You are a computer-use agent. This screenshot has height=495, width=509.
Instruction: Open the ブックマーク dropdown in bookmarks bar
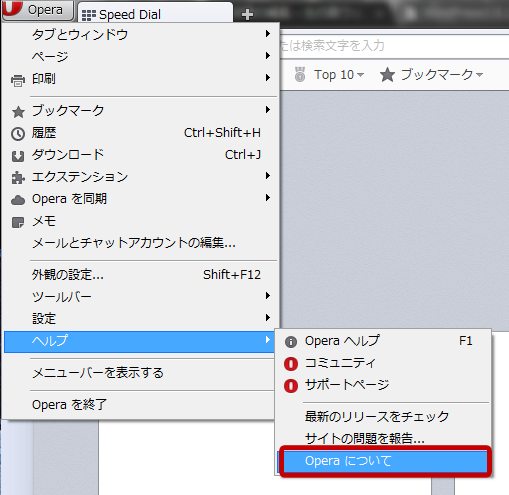(x=431, y=75)
